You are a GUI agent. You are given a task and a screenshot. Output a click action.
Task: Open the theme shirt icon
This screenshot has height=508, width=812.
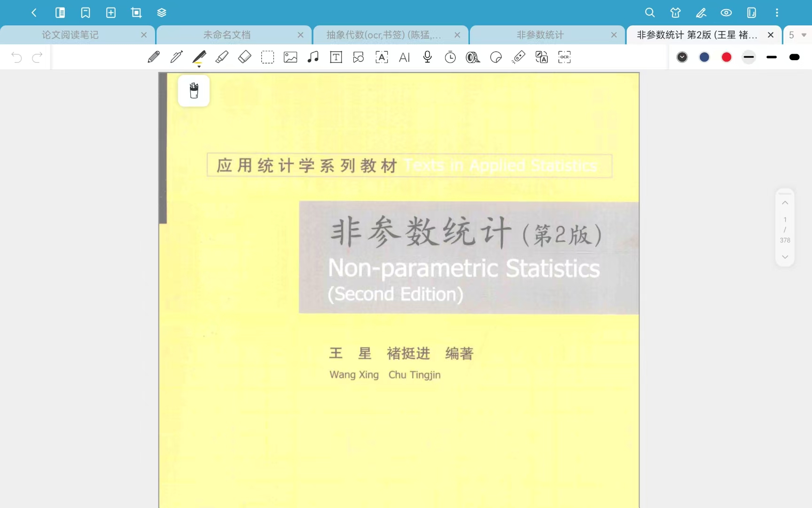tap(675, 13)
